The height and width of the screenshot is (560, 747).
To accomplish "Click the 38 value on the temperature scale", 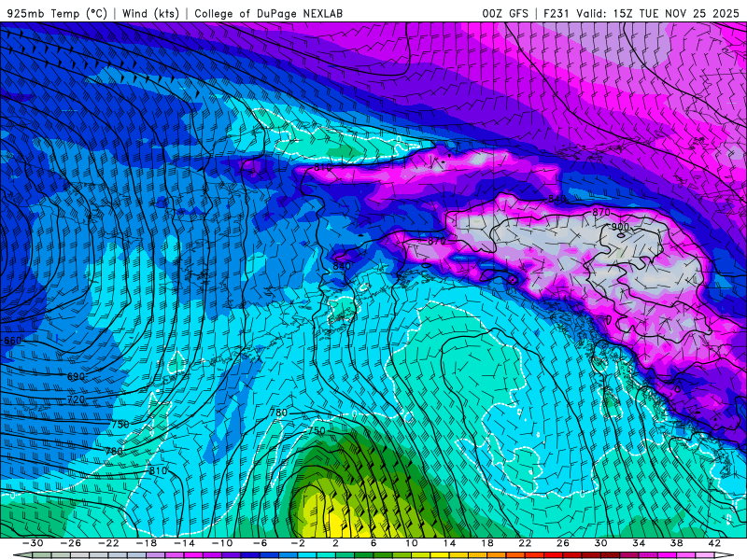I will [676, 543].
